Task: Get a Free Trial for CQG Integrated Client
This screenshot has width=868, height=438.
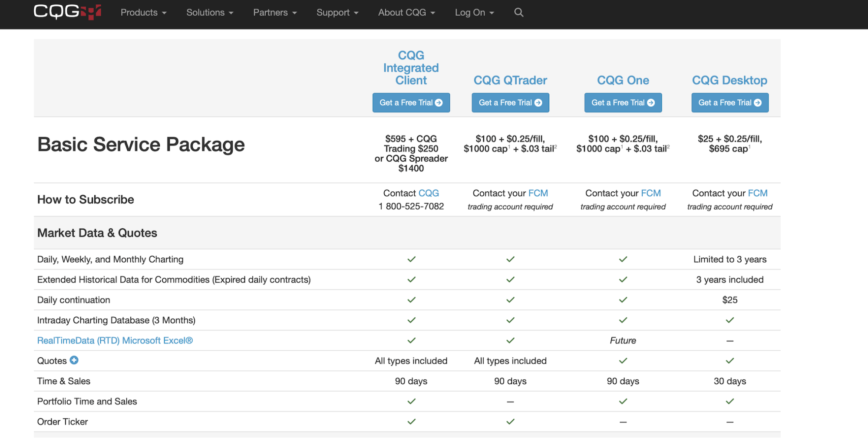Action: pos(411,103)
